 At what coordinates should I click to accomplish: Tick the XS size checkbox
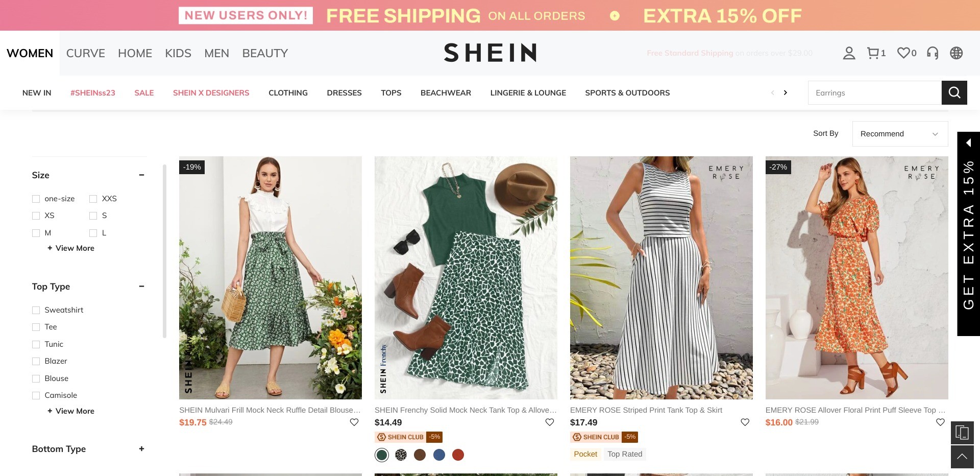[x=36, y=216]
